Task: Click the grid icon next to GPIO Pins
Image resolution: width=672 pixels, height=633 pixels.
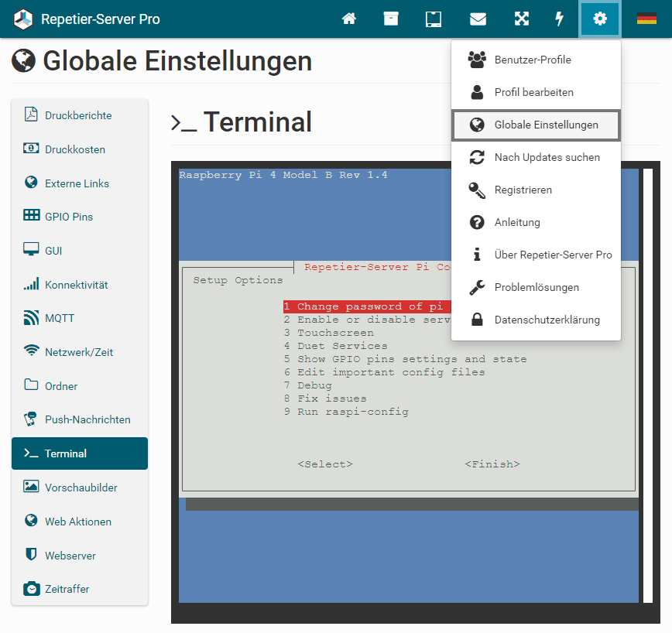Action: (31, 215)
